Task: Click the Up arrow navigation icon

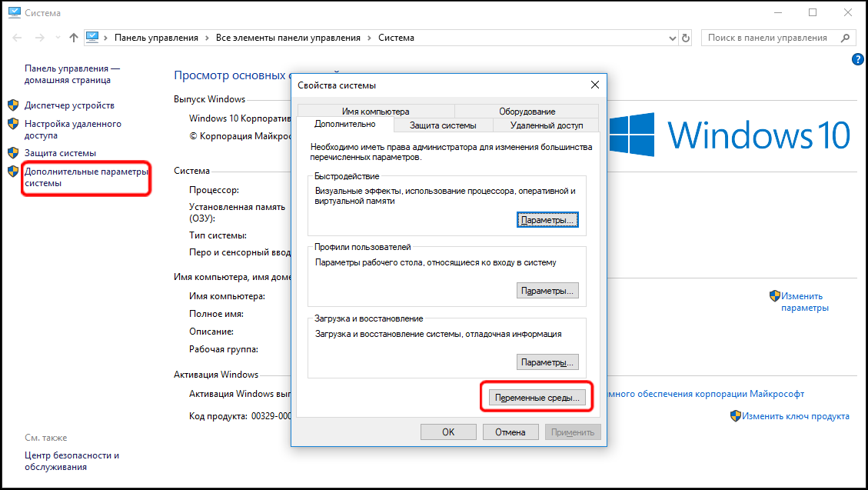Action: pos(74,38)
